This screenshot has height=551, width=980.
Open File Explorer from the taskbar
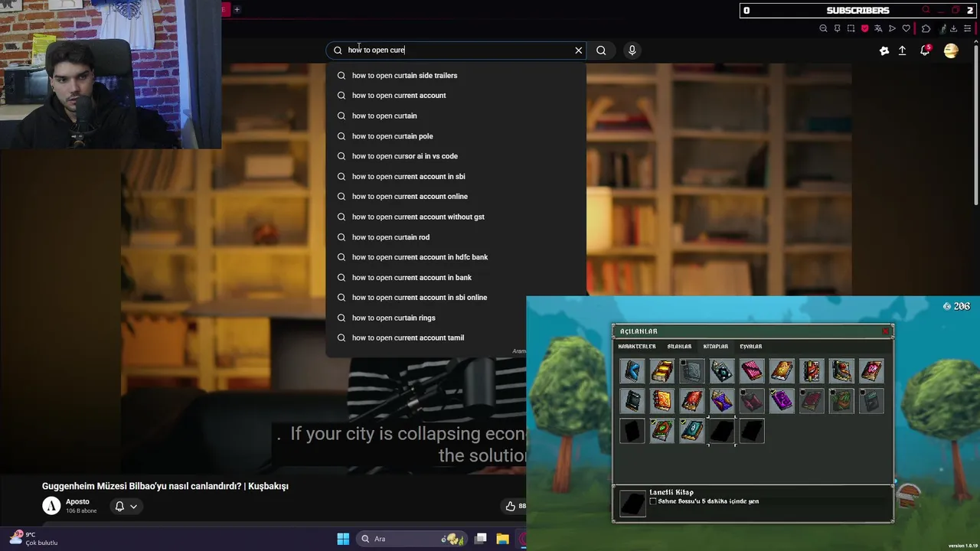tap(502, 539)
